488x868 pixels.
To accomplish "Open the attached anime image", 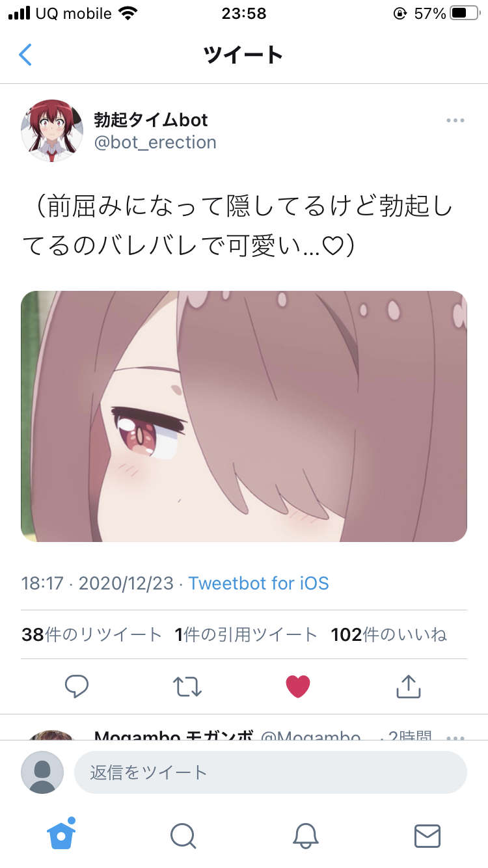I will click(x=244, y=416).
